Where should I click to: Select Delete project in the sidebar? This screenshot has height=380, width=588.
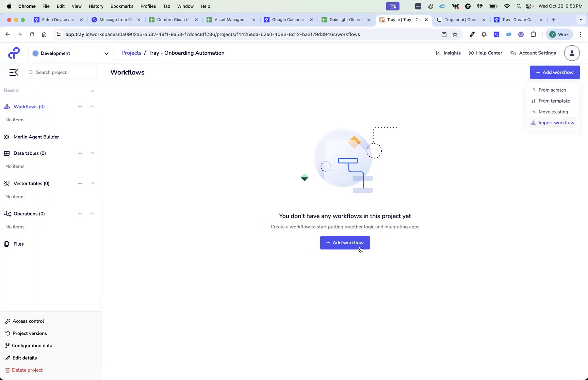point(27,370)
